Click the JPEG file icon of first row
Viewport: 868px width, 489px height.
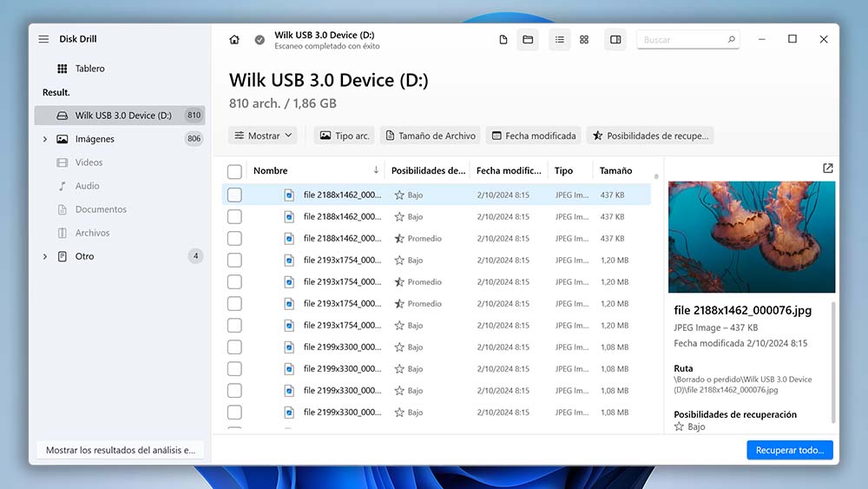pyautogui.click(x=289, y=195)
